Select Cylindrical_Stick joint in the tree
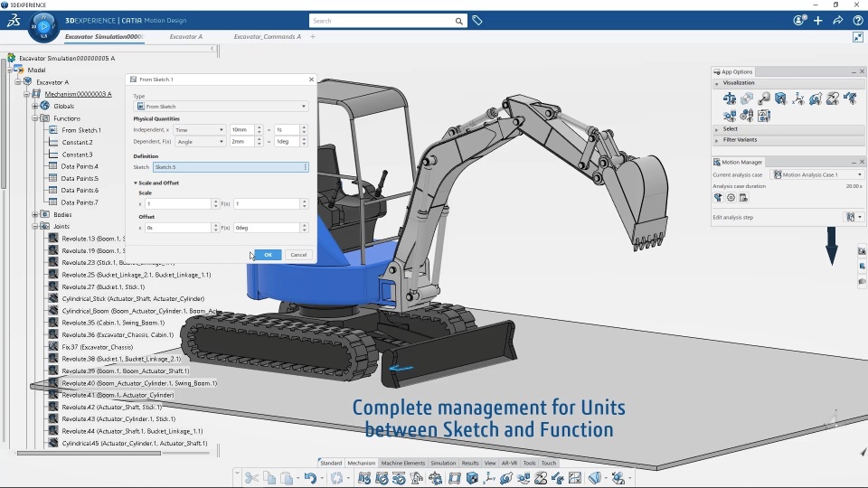The height and width of the screenshot is (488, 868). (x=133, y=299)
